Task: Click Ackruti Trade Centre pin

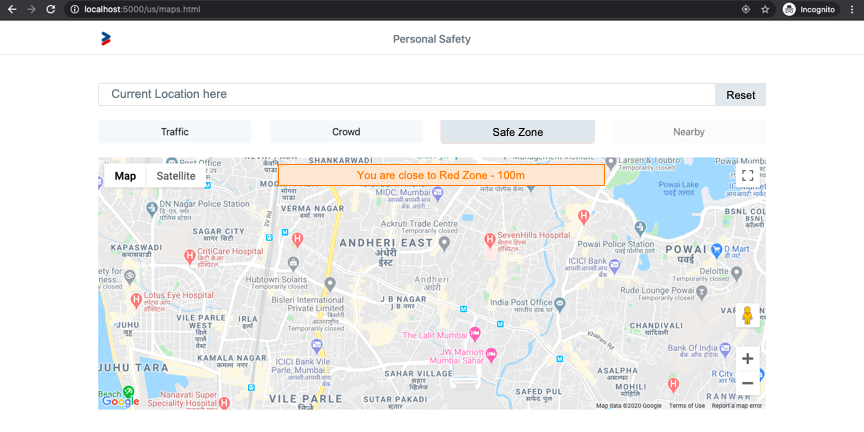Action: coord(445,242)
